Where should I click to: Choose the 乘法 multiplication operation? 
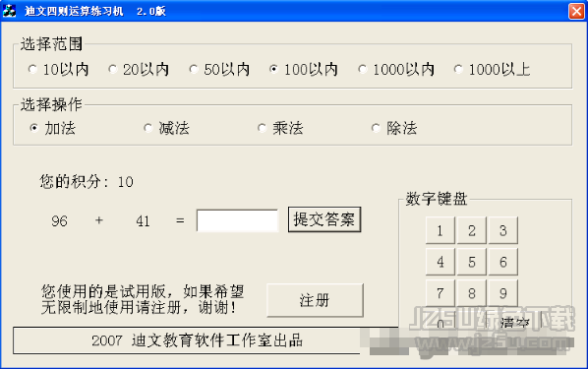coord(280,128)
